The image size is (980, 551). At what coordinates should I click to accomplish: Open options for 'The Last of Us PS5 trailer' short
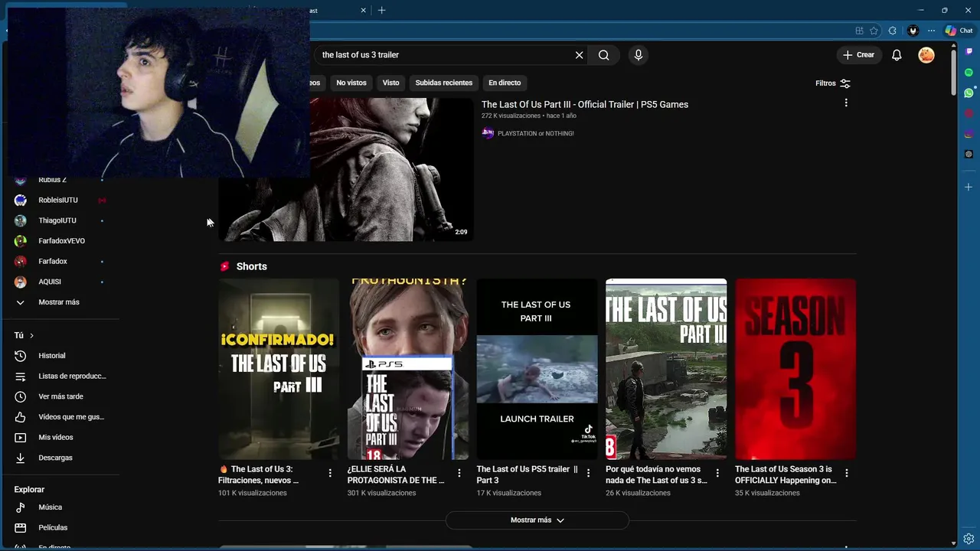tap(588, 473)
